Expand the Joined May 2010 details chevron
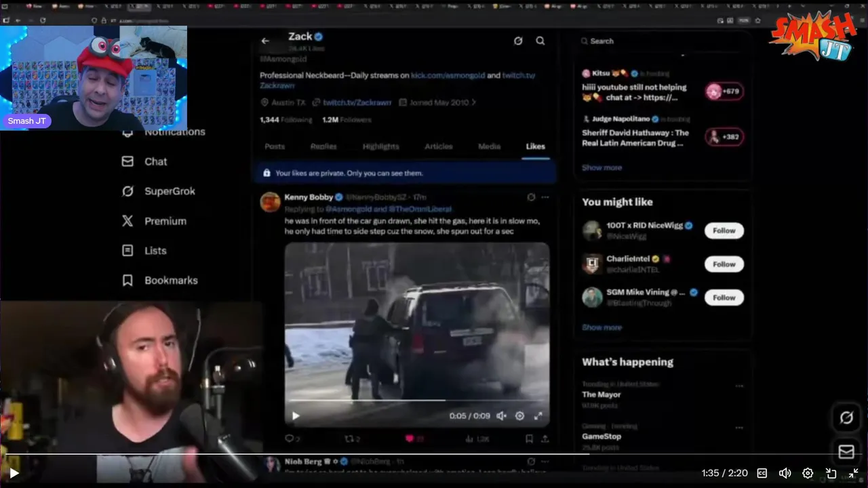 pyautogui.click(x=473, y=102)
